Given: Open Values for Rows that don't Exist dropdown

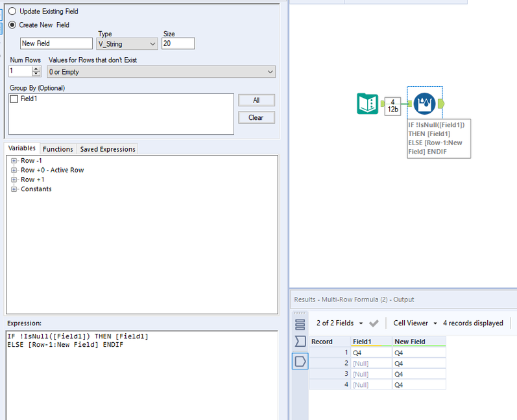Looking at the screenshot, I should click(x=161, y=72).
